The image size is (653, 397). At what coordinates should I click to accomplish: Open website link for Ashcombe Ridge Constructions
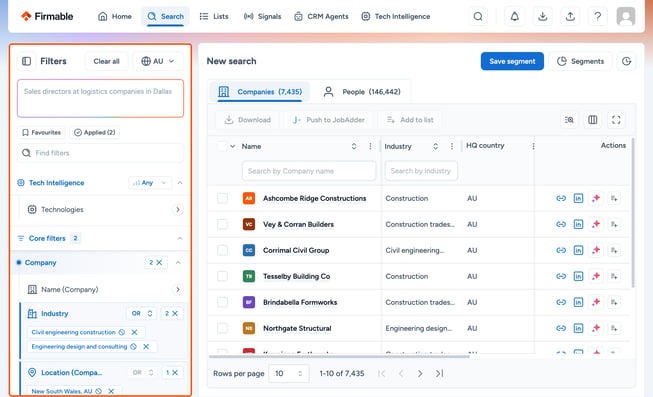[561, 198]
